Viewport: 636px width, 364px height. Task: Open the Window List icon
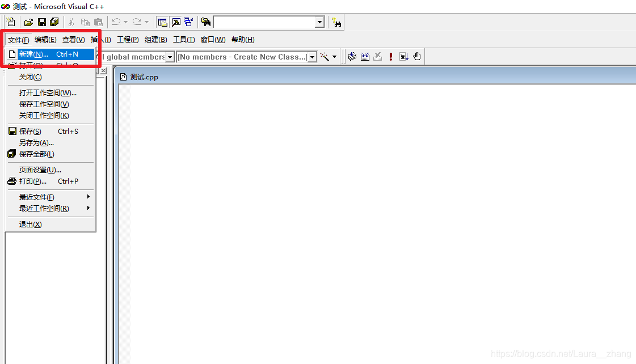pyautogui.click(x=188, y=22)
